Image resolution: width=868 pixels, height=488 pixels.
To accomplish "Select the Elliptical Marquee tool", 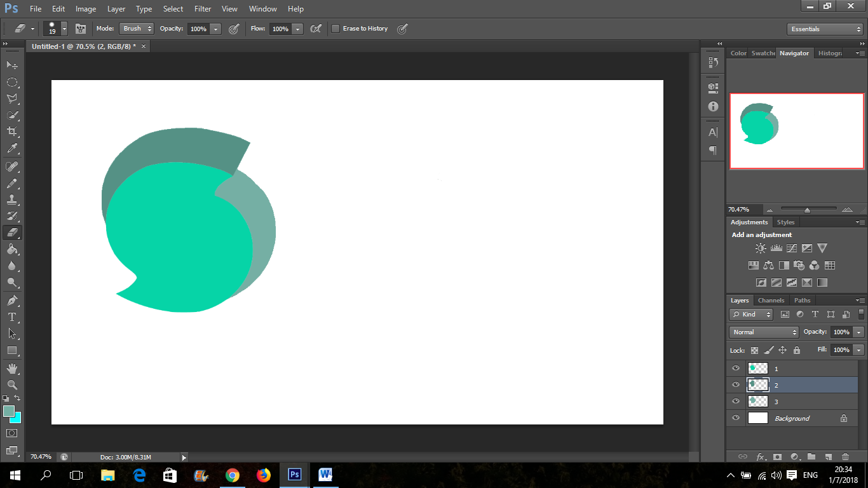I will (x=12, y=82).
